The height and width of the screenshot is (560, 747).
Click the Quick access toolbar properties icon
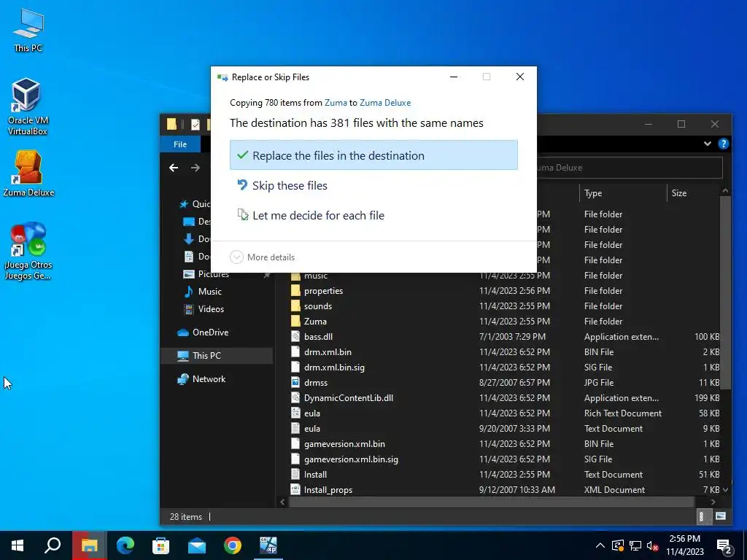(196, 124)
